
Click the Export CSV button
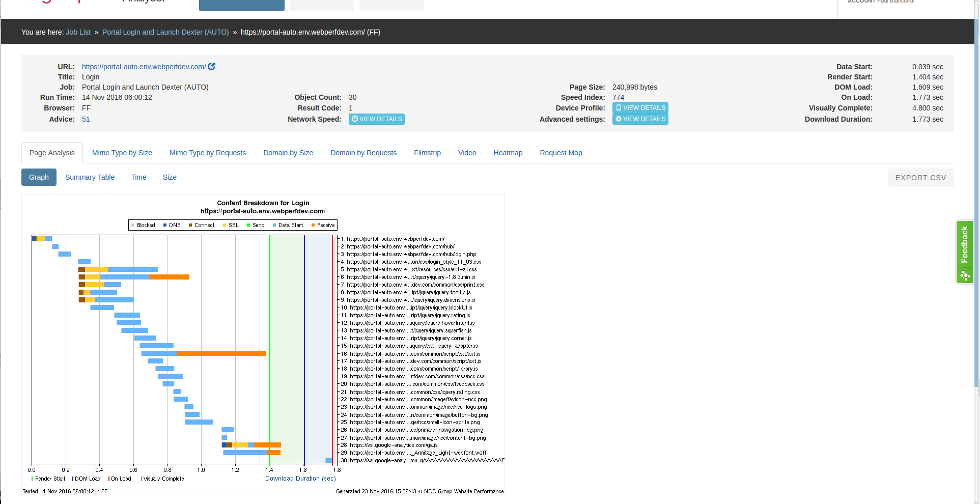[920, 178]
